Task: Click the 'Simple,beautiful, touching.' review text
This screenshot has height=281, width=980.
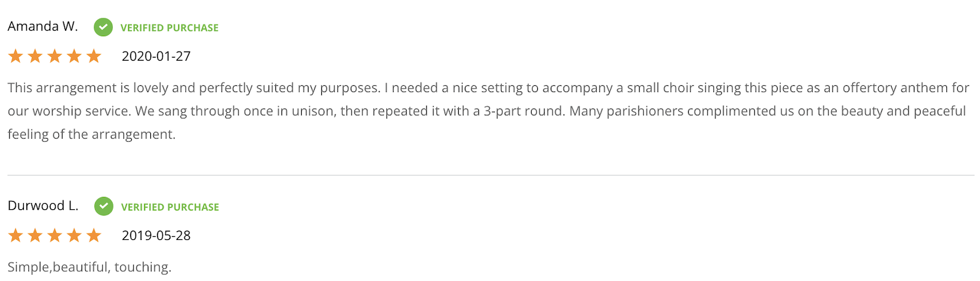Action: (90, 268)
